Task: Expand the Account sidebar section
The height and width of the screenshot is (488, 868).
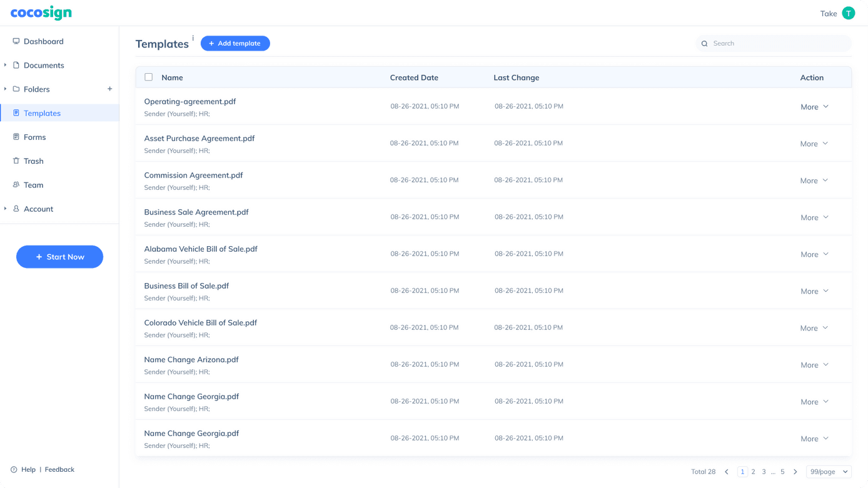Action: coord(6,209)
